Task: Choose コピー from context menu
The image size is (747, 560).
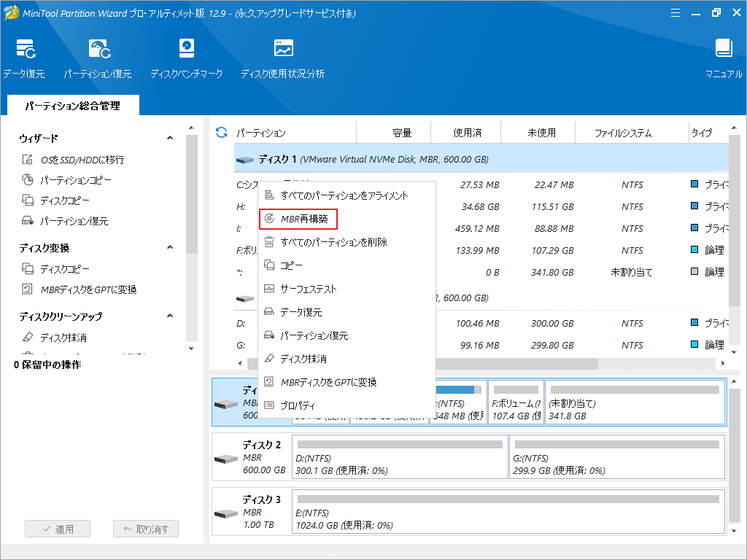Action: (347, 265)
